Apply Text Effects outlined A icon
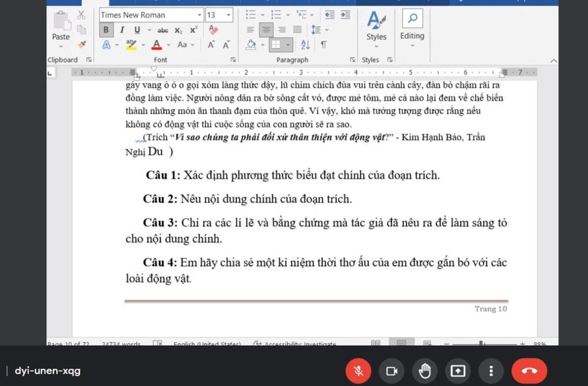This screenshot has width=588, height=386. point(106,45)
